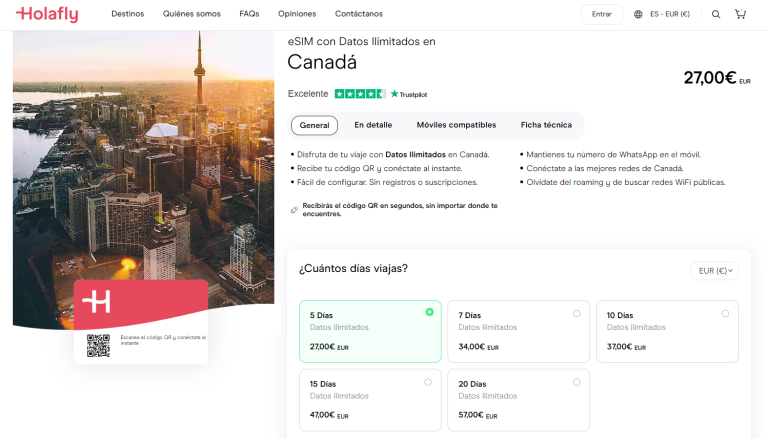Open Quiénes somos page
768x439 pixels.
click(x=192, y=14)
